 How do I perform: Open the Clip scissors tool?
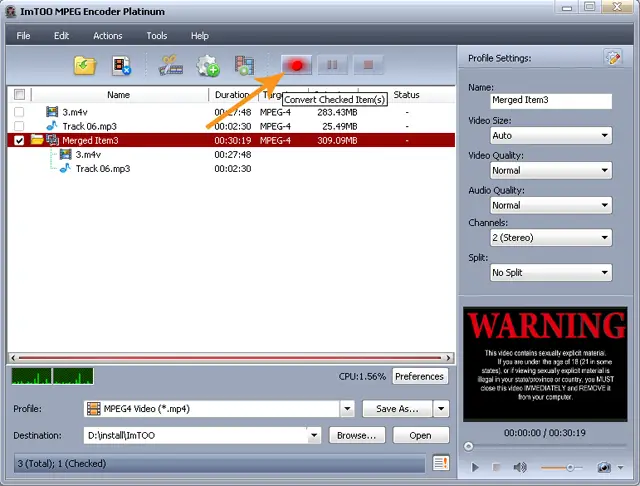point(171,65)
